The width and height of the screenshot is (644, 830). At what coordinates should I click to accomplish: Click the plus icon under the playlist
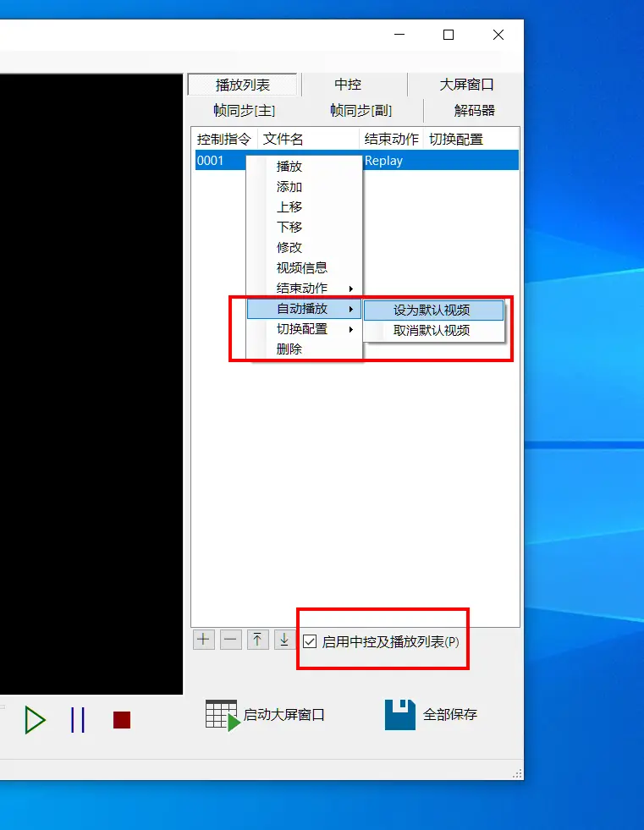tap(204, 640)
